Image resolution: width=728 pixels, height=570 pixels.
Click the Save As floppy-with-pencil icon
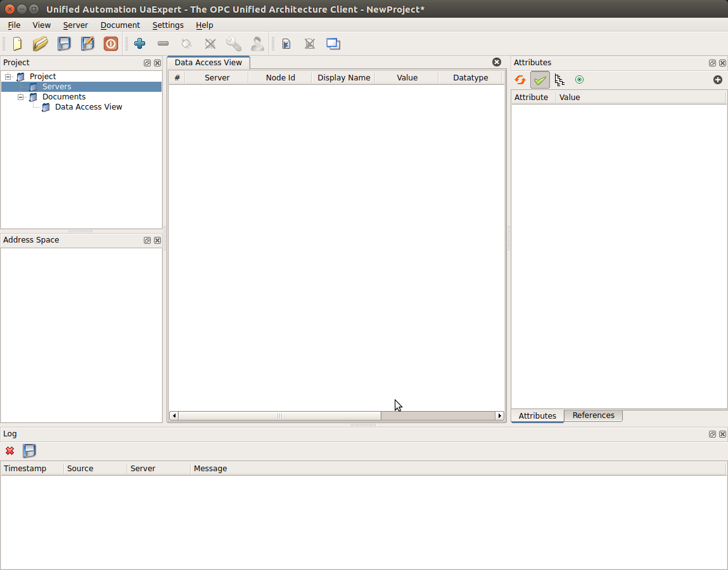click(87, 44)
